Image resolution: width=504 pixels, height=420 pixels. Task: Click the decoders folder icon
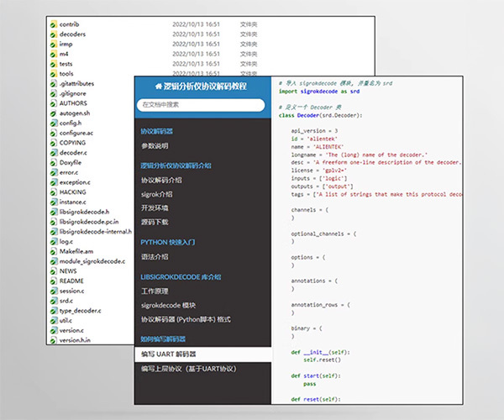(x=53, y=34)
